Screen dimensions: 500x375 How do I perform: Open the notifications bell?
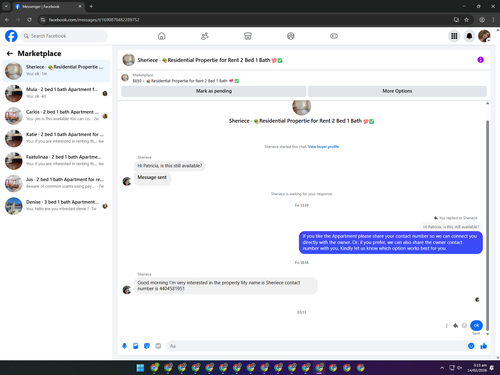point(469,36)
